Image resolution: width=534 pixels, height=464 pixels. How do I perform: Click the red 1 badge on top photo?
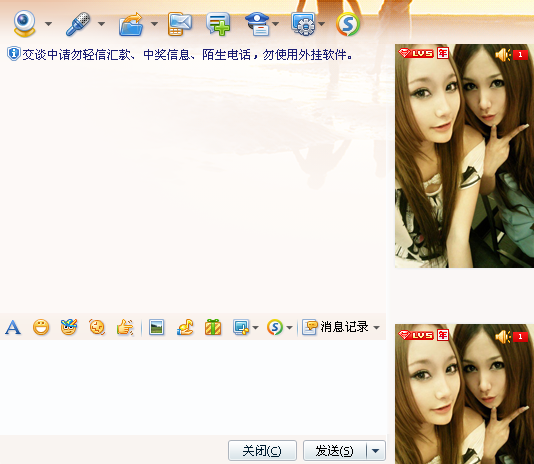point(520,55)
